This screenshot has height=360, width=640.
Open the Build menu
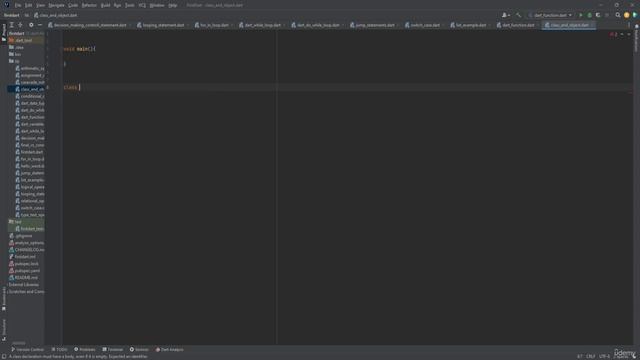click(x=105, y=5)
